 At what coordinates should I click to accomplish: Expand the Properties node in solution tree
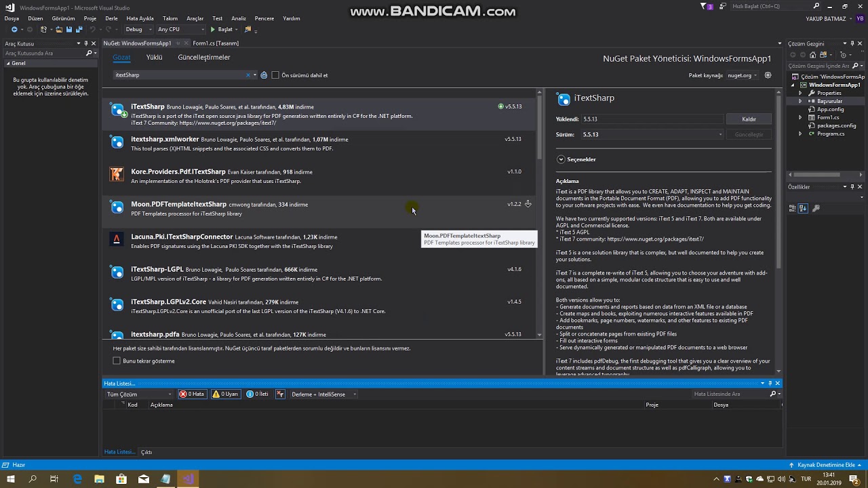tap(800, 93)
